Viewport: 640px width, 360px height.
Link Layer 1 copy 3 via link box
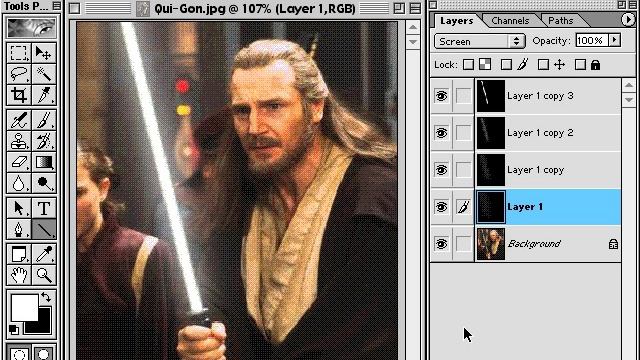(463, 96)
